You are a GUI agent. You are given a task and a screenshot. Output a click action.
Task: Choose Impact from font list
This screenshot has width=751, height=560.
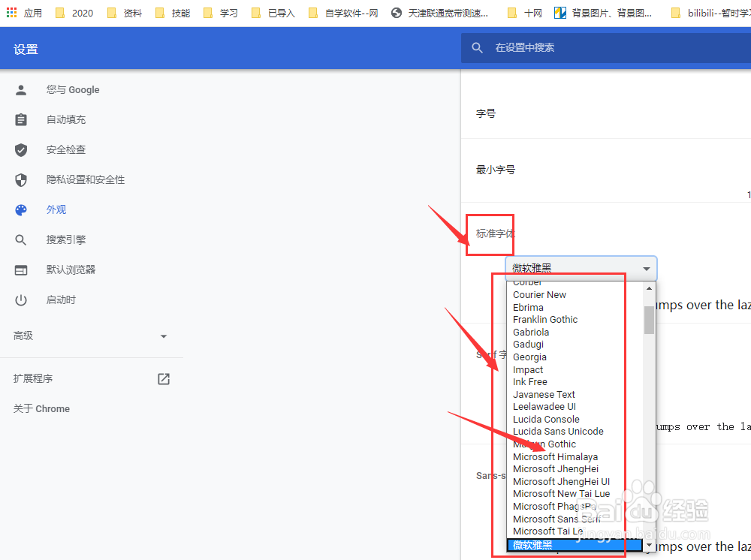pos(575,369)
